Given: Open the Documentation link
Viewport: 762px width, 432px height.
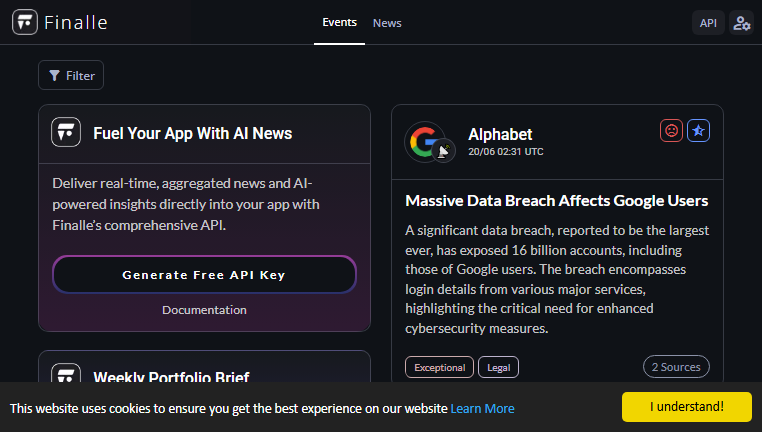Looking at the screenshot, I should pos(205,310).
